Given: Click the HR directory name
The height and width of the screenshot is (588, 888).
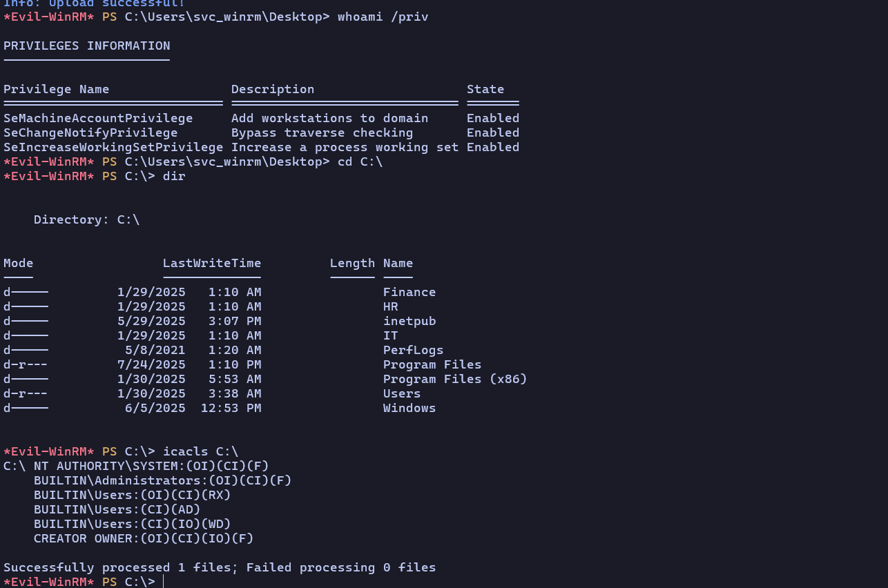Looking at the screenshot, I should pyautogui.click(x=390, y=306).
